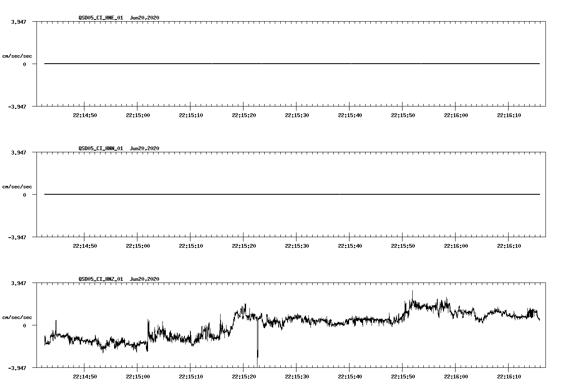This screenshot has width=576, height=392.
Task: Click the flat HNN trace line
Action: pyautogui.click(x=292, y=194)
